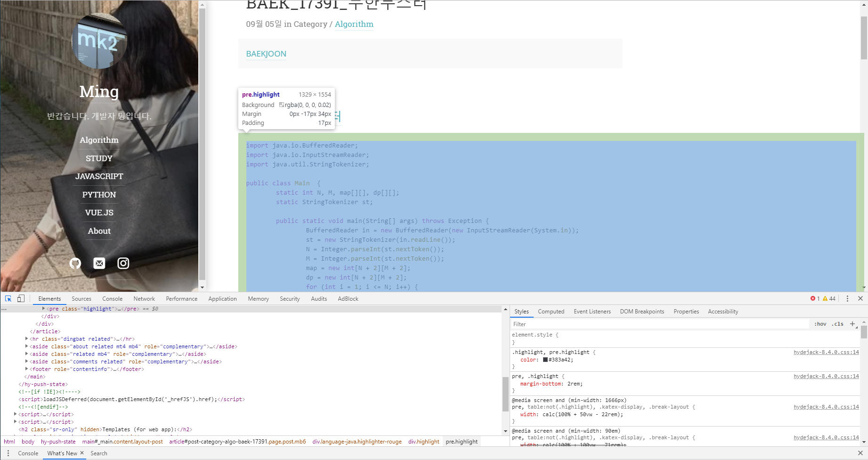Open the drawer three-dot menu icon
This screenshot has height=460, width=868.
8,453
